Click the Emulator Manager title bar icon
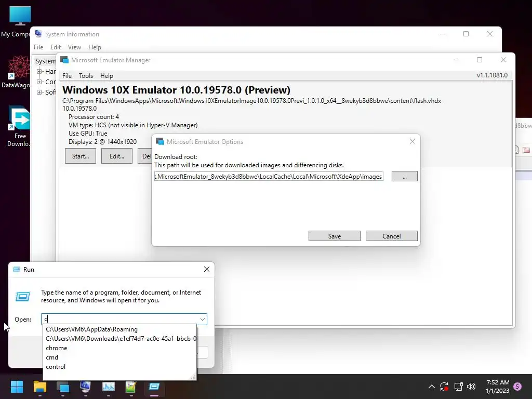532x399 pixels. click(x=64, y=60)
